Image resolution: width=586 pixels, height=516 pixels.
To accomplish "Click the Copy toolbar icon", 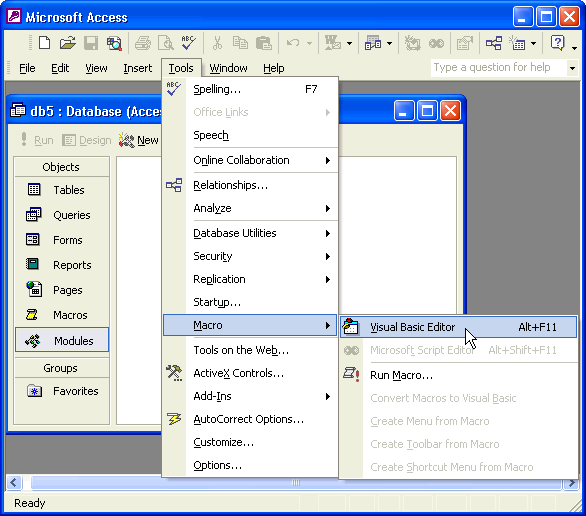I will 240,43.
